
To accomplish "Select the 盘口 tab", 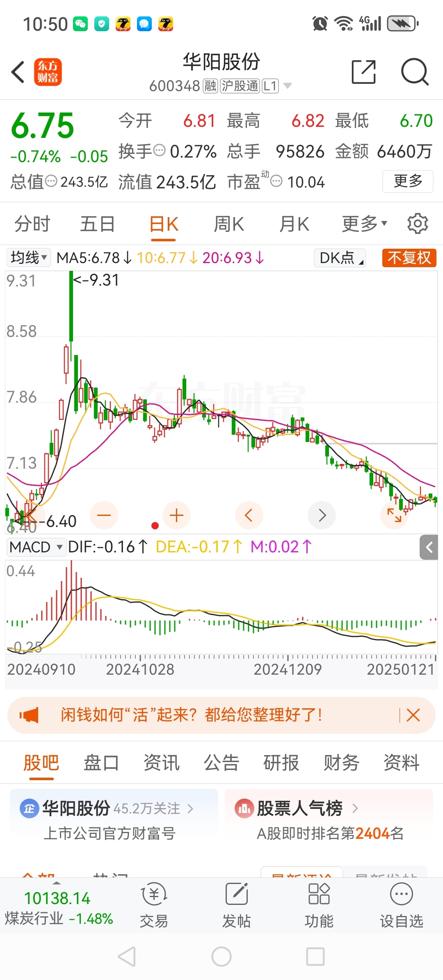I will point(101,763).
